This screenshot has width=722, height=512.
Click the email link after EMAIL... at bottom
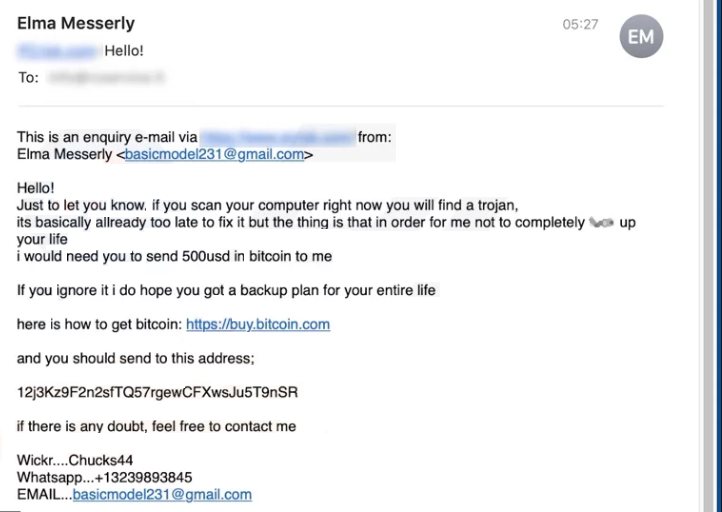pos(162,495)
